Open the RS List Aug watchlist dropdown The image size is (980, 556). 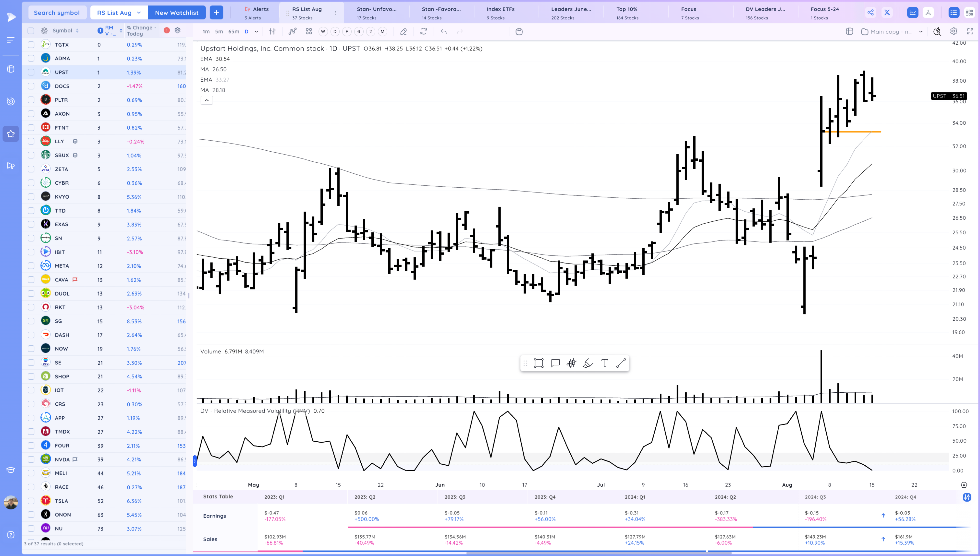click(x=118, y=12)
